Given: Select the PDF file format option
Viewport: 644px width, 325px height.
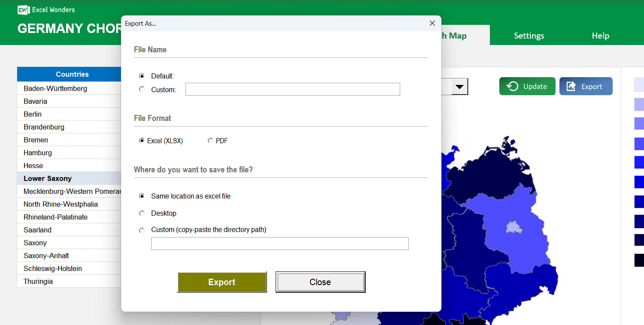Looking at the screenshot, I should click(x=211, y=140).
